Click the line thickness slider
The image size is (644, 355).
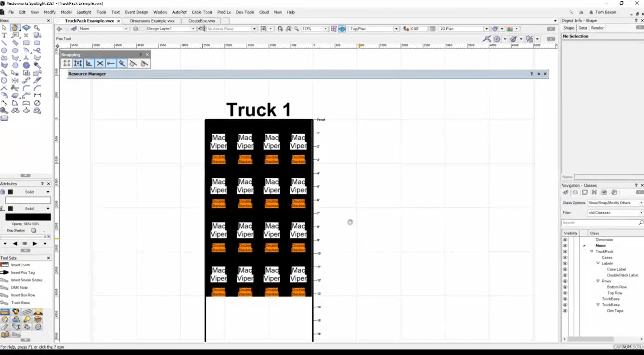22,237
